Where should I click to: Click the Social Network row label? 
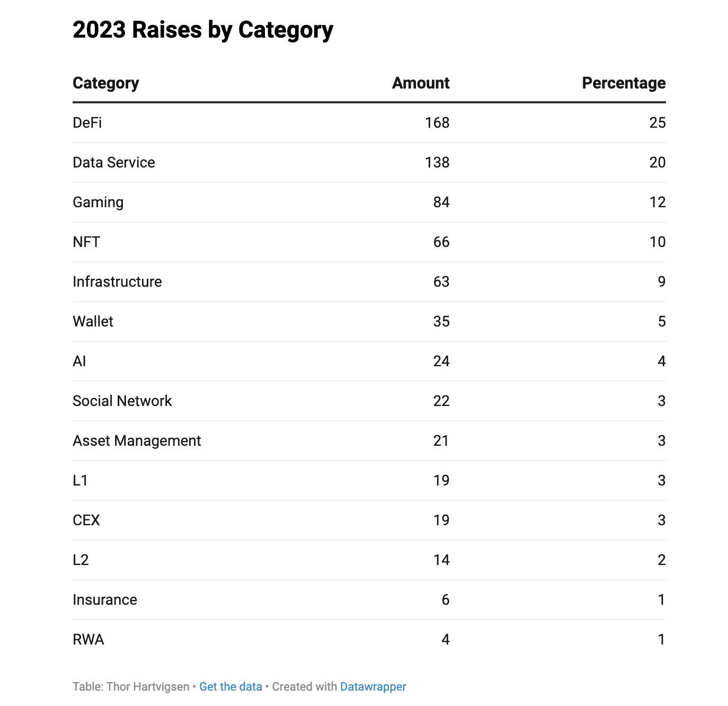coord(122,401)
